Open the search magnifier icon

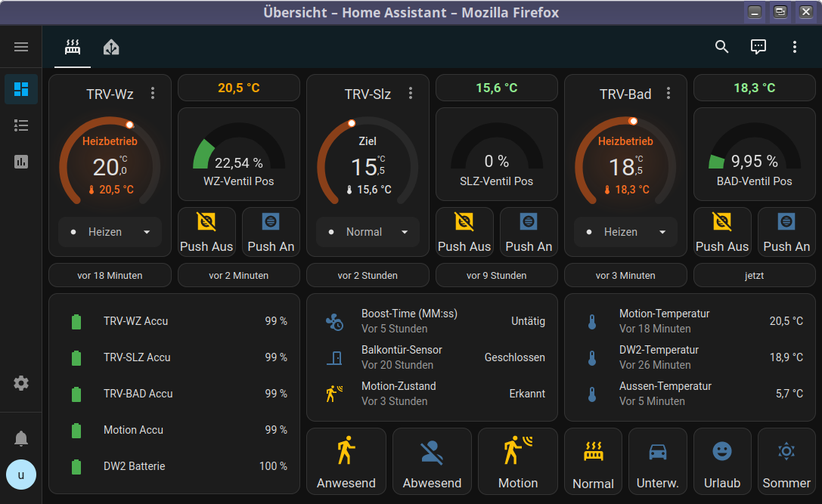721,47
